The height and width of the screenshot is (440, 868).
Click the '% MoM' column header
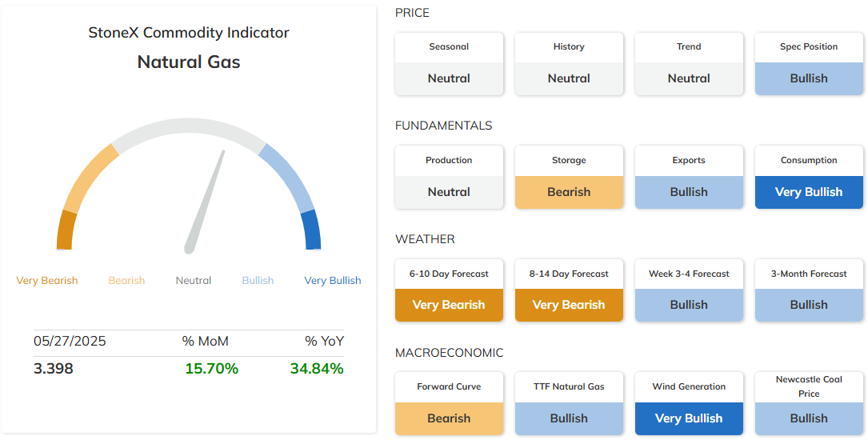(x=206, y=341)
